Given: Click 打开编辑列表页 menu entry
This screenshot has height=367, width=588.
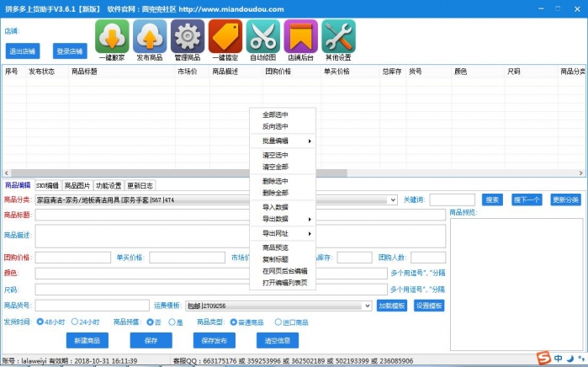Looking at the screenshot, I should click(283, 283).
